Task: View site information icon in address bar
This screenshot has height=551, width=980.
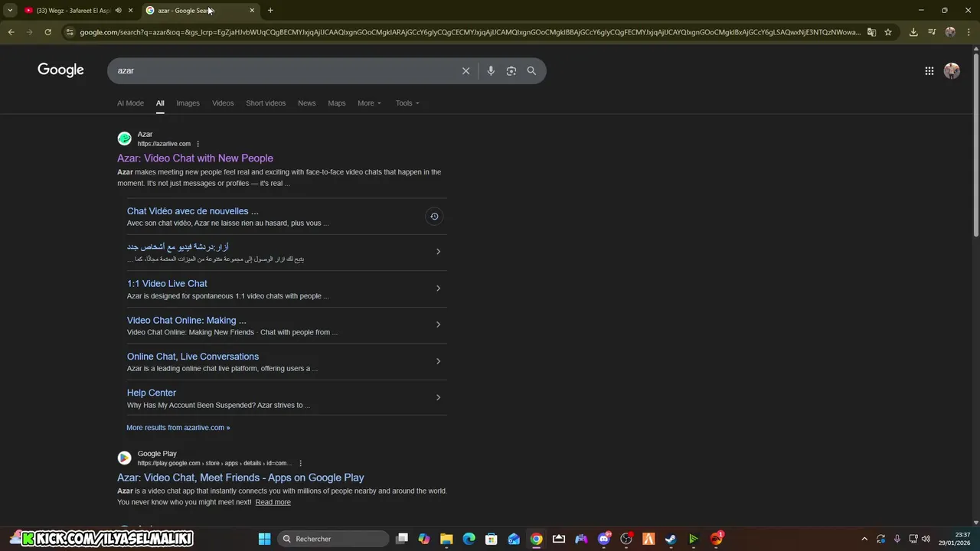Action: pyautogui.click(x=70, y=32)
